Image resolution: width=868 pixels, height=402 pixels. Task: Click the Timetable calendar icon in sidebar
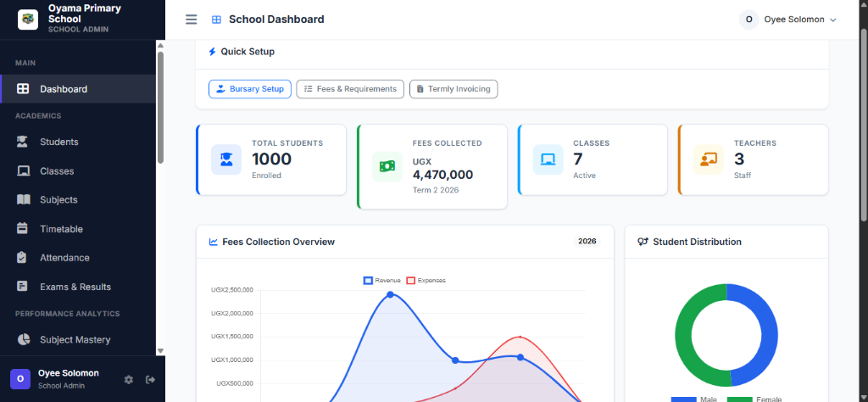[22, 229]
